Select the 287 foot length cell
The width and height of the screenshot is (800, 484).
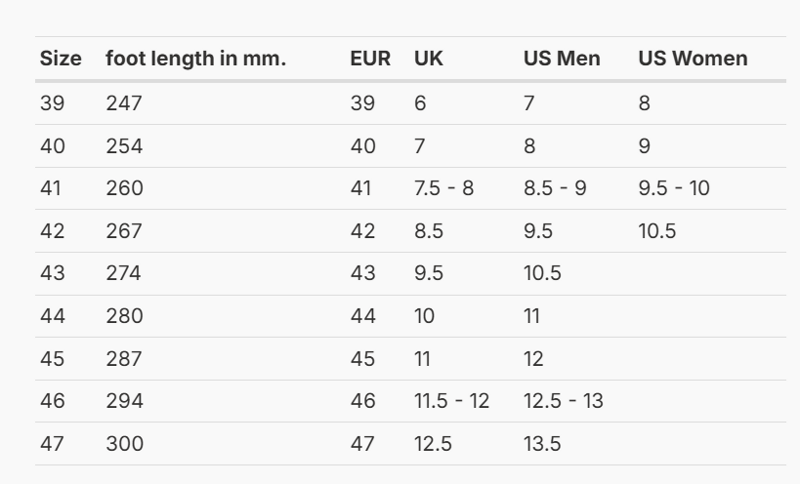pos(124,358)
